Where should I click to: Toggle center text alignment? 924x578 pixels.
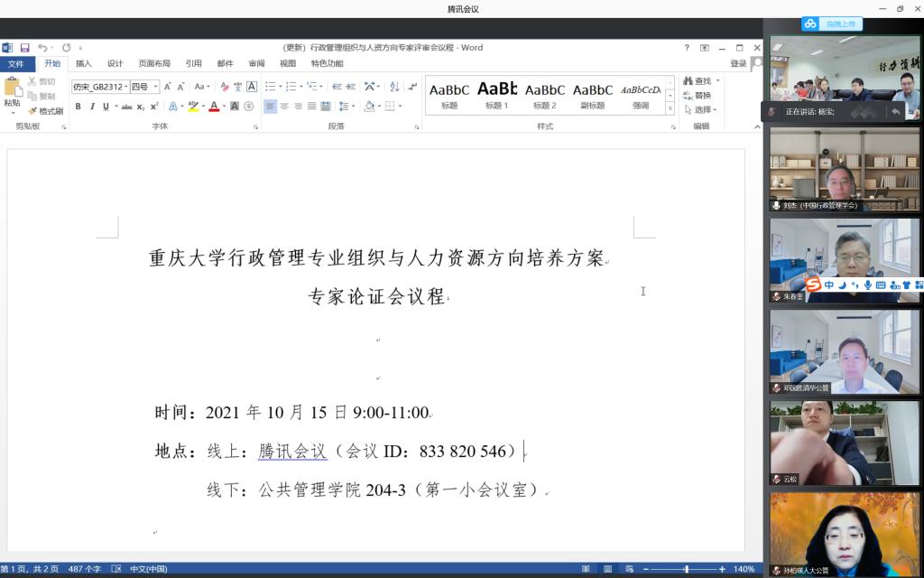point(284,107)
